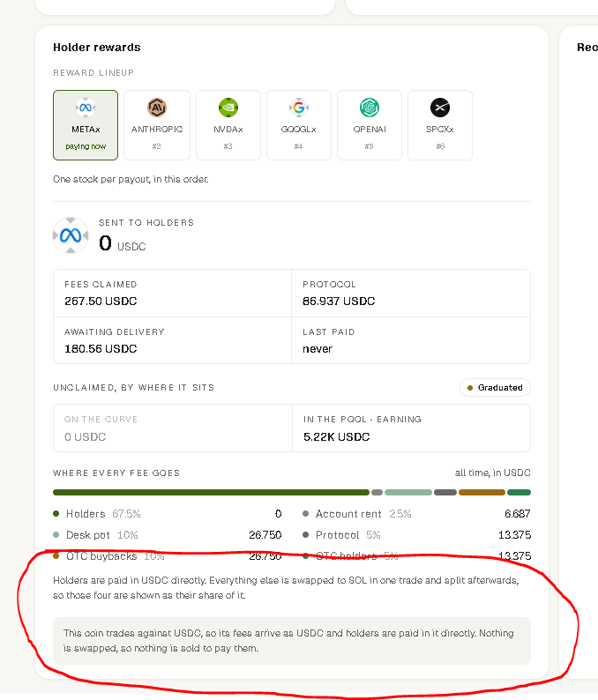
Task: Click the 'Holder rewards' heading
Action: (x=97, y=48)
